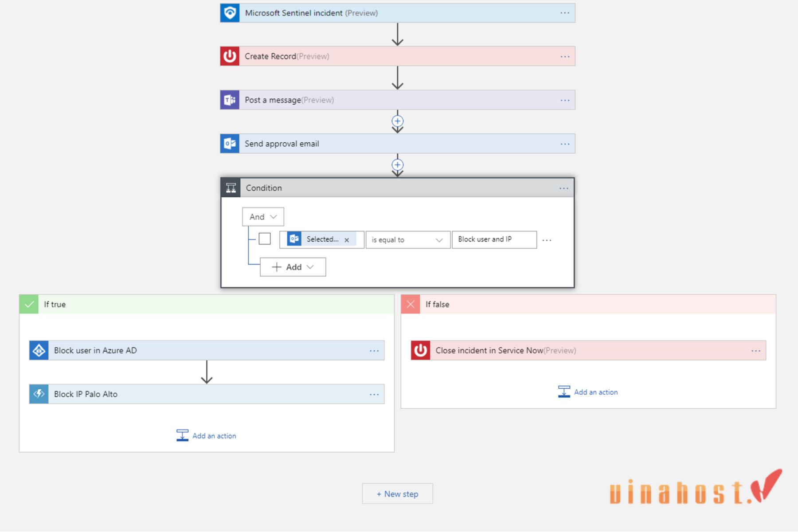The height and width of the screenshot is (532, 798).
Task: Open ellipsis menu on Close incident in Service Now
Action: 756,351
